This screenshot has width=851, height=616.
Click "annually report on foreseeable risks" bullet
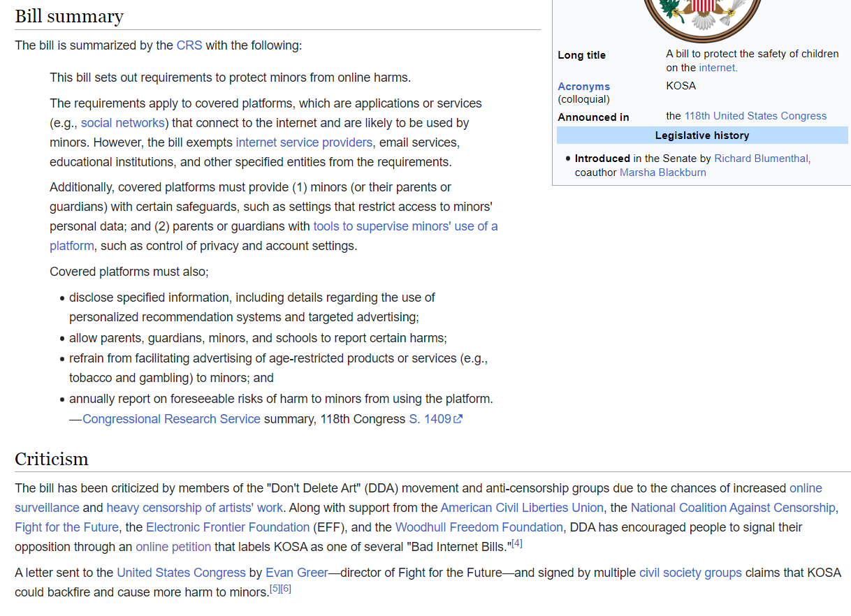[281, 399]
